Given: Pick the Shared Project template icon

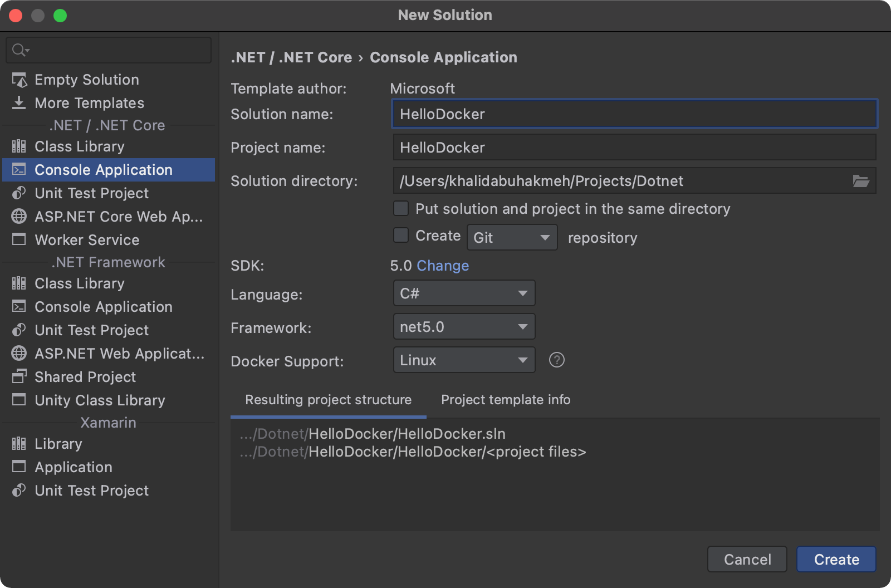Looking at the screenshot, I should tap(19, 377).
